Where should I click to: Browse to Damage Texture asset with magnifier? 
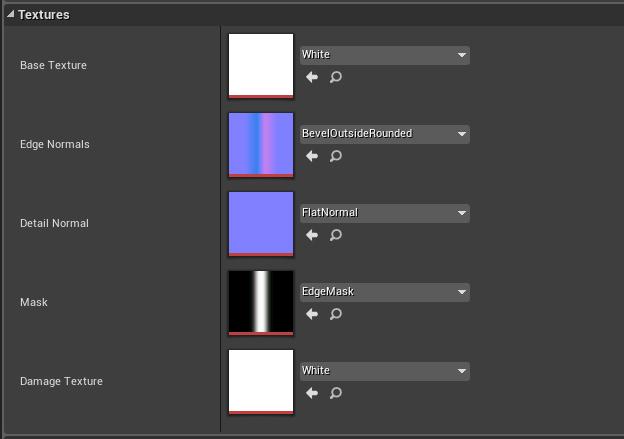(336, 393)
